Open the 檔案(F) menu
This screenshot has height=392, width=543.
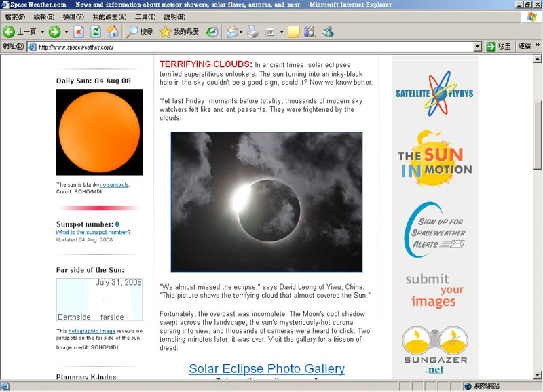[15, 17]
